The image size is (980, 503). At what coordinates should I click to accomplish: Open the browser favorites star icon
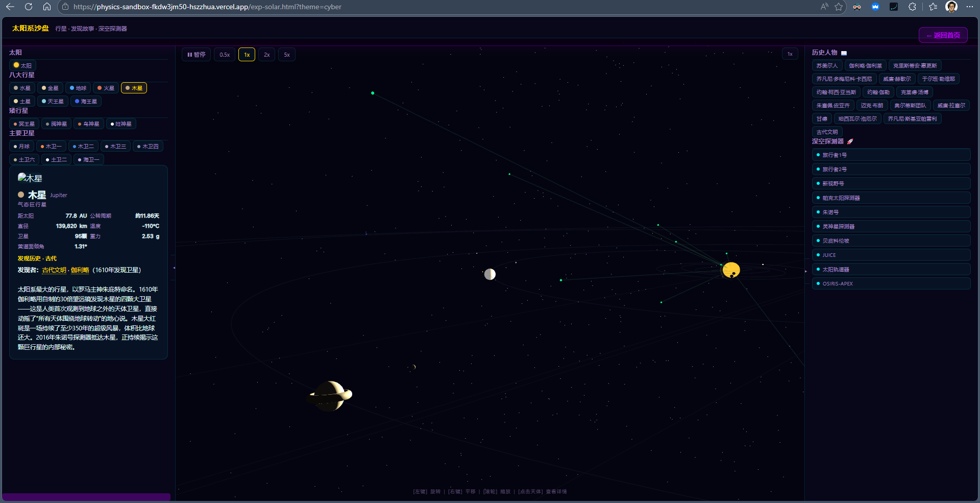coord(839,7)
